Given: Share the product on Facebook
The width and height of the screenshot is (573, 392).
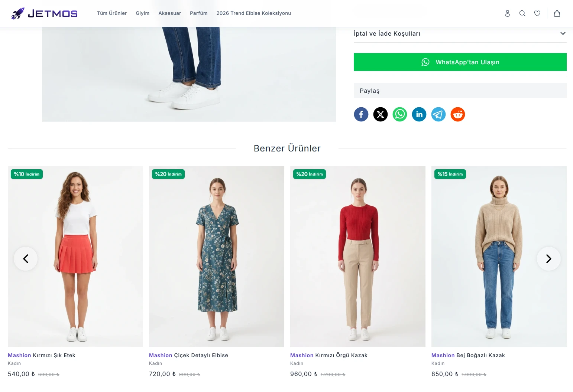Looking at the screenshot, I should (361, 114).
